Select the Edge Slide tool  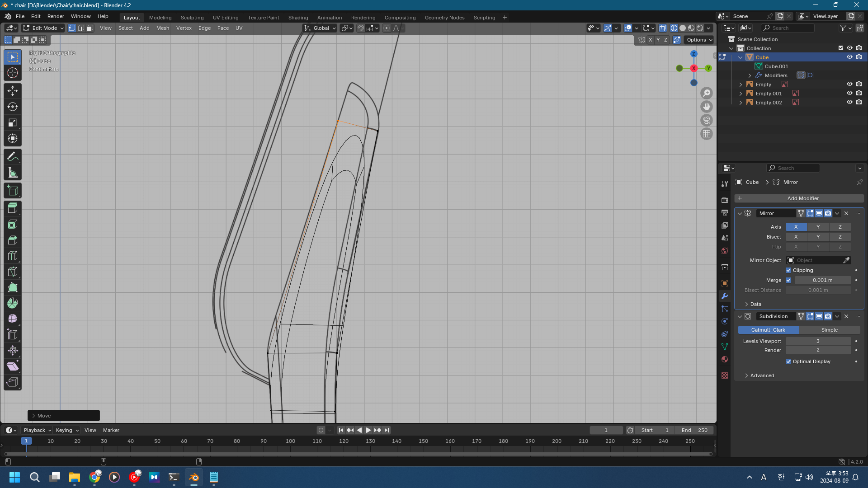tap(13, 335)
